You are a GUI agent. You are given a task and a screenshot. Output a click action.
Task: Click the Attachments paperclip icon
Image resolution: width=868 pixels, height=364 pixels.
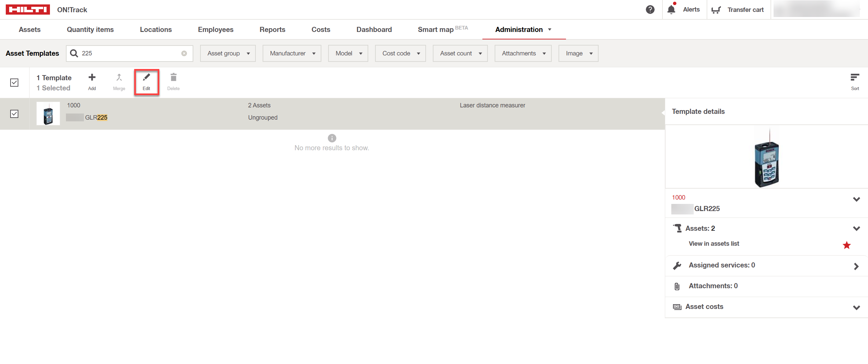pos(677,287)
